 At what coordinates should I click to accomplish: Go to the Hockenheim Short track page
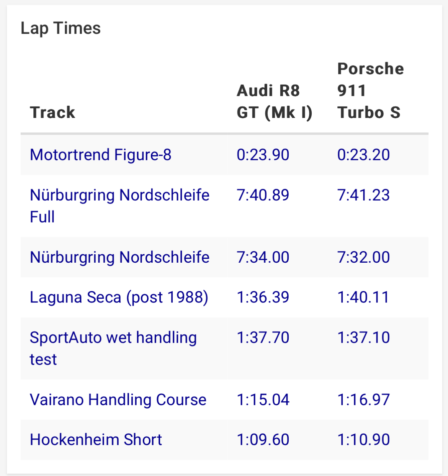96,440
